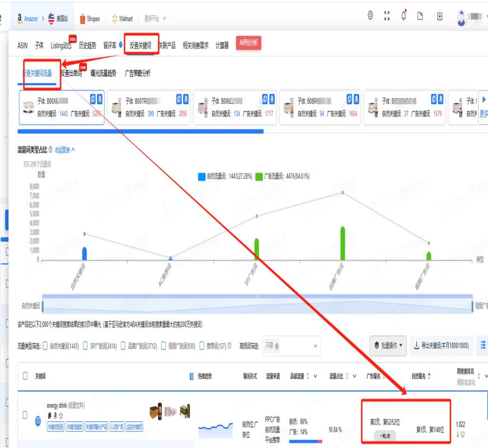Enable the SP广告词(2414) filter checkbox

[x=85, y=346]
